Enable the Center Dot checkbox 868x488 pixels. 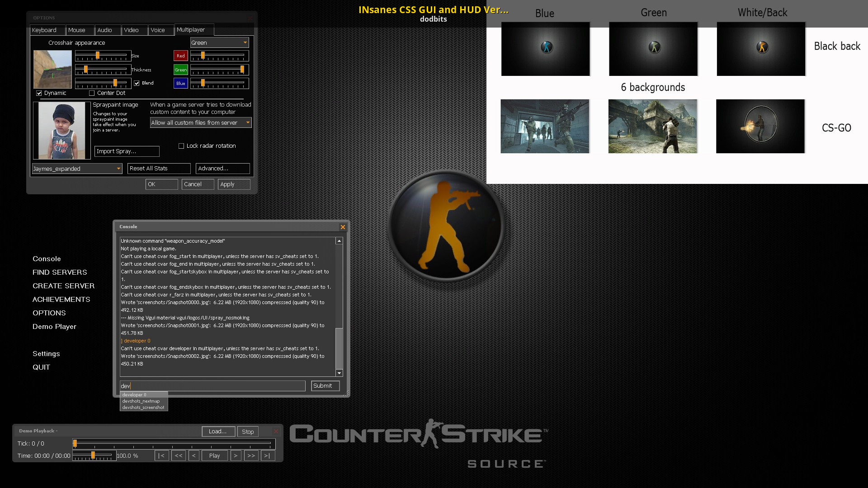[92, 92]
